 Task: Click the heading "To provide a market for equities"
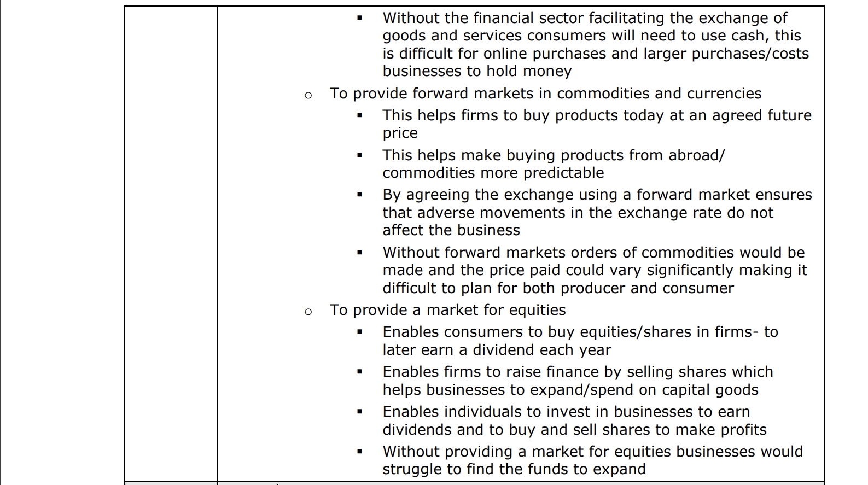click(447, 310)
